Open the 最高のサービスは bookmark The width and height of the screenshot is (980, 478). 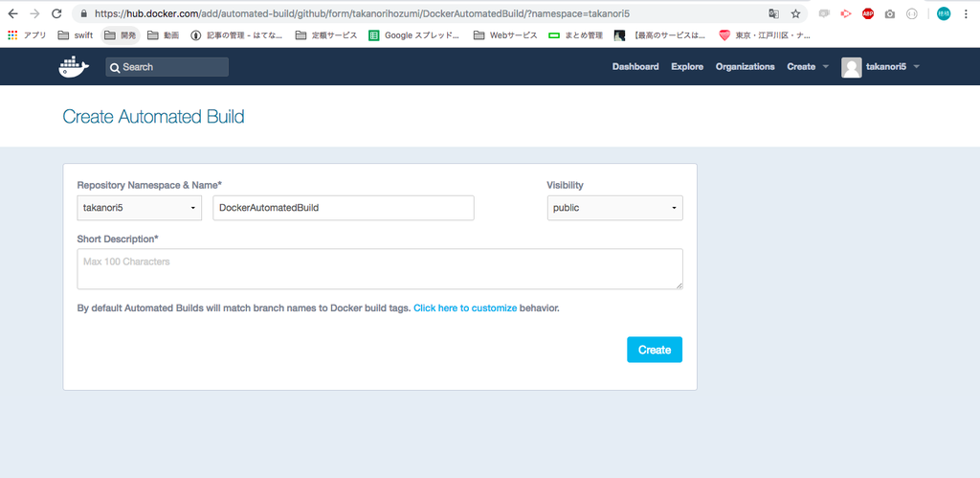pyautogui.click(x=660, y=35)
